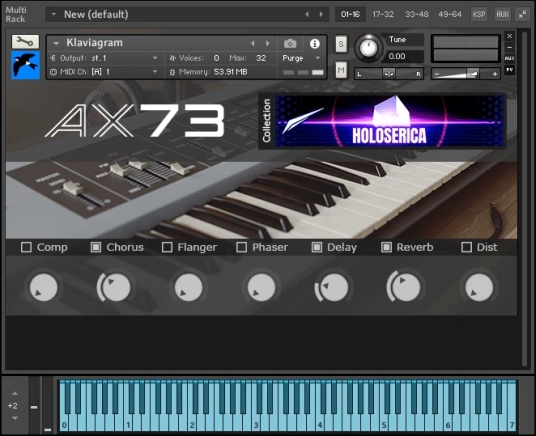Open the KSP script panel

(479, 14)
